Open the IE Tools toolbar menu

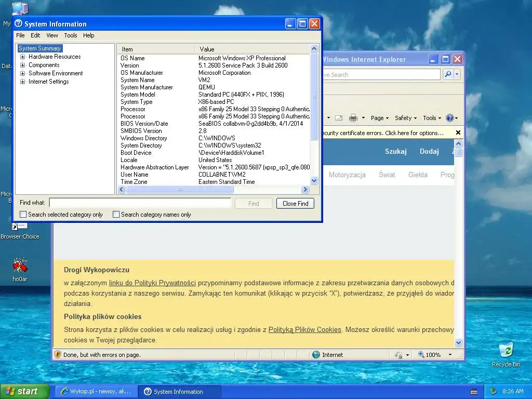pos(432,118)
